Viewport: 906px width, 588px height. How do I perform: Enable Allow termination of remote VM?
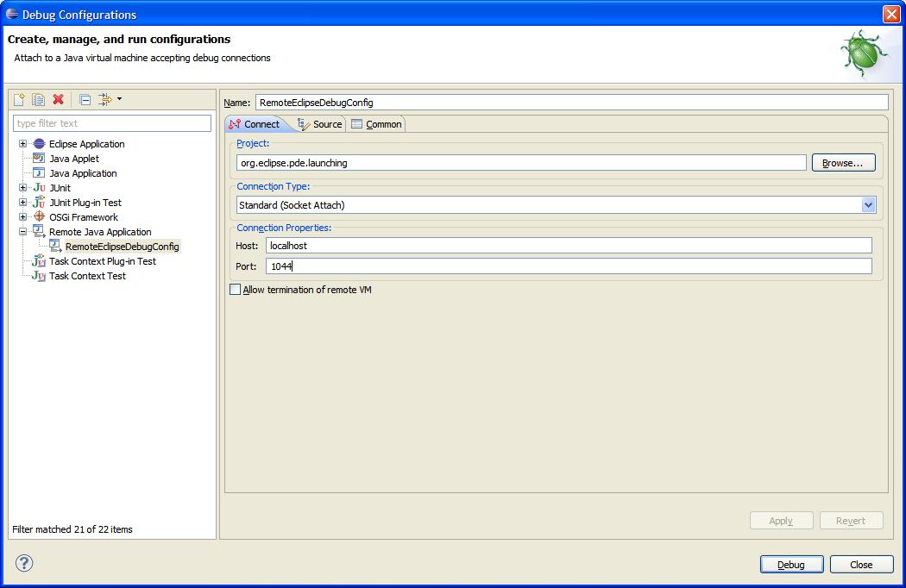[236, 290]
